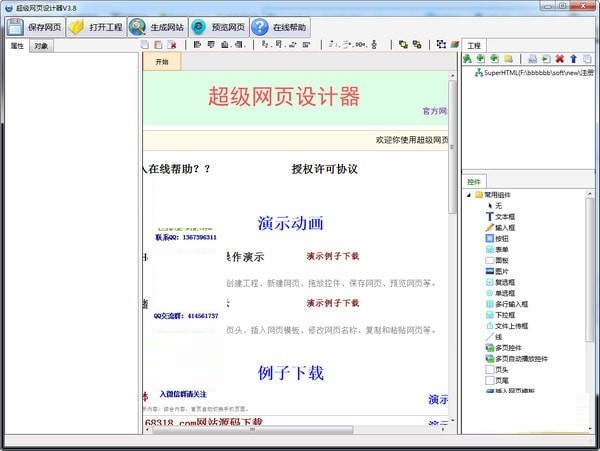Screen dimensions: 600x451
Task: Click the colorful cube icon in toolbar
Action: click(x=455, y=44)
